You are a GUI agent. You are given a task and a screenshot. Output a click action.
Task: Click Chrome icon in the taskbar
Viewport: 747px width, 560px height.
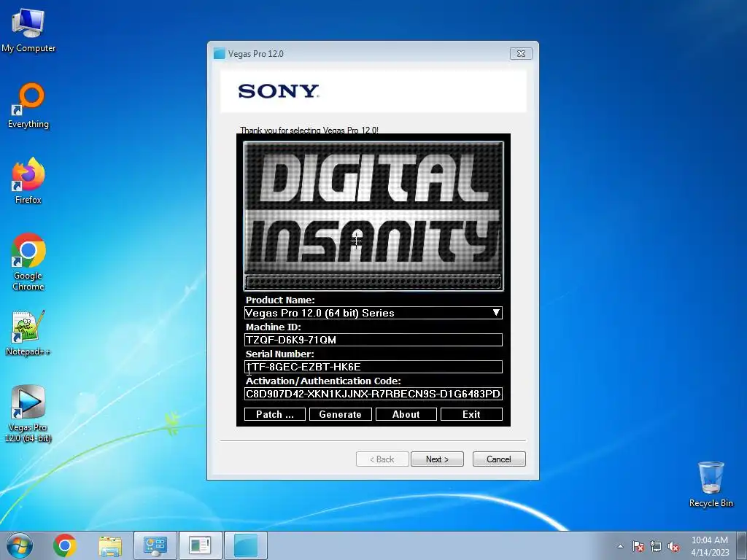(65, 545)
